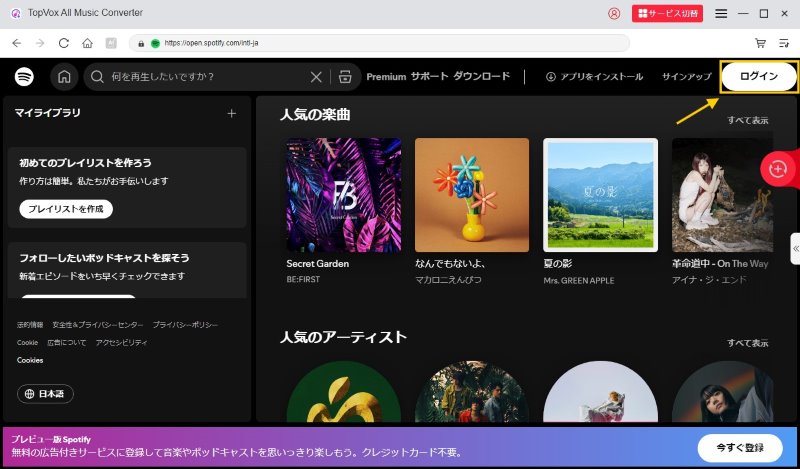
Task: Open the 日本語 language selector
Action: pos(45,394)
